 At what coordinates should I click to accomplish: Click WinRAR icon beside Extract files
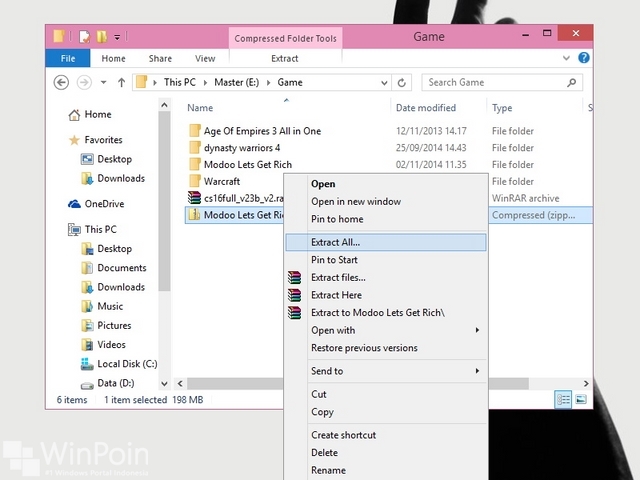click(294, 278)
